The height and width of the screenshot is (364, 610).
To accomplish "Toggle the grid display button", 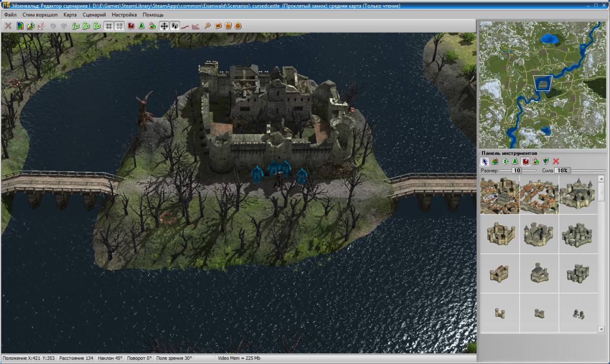I will tap(108, 26).
